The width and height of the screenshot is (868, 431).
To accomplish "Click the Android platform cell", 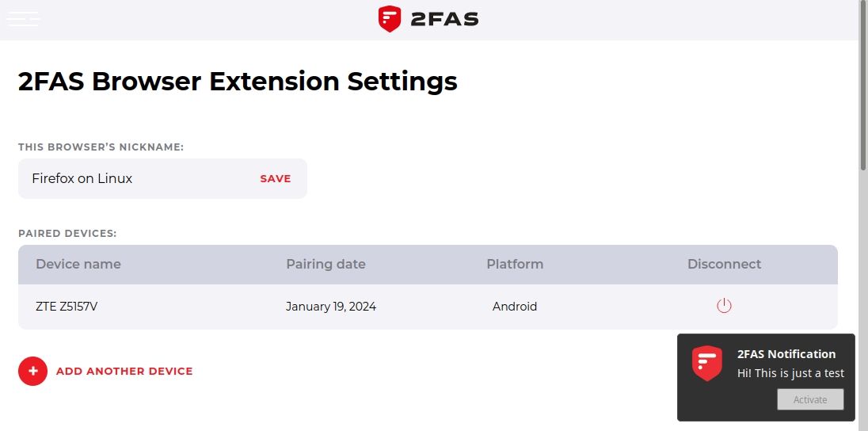I will [515, 307].
